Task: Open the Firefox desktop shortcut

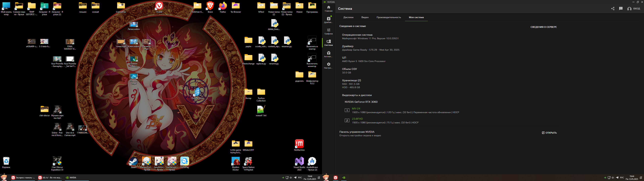Action: click(x=223, y=8)
